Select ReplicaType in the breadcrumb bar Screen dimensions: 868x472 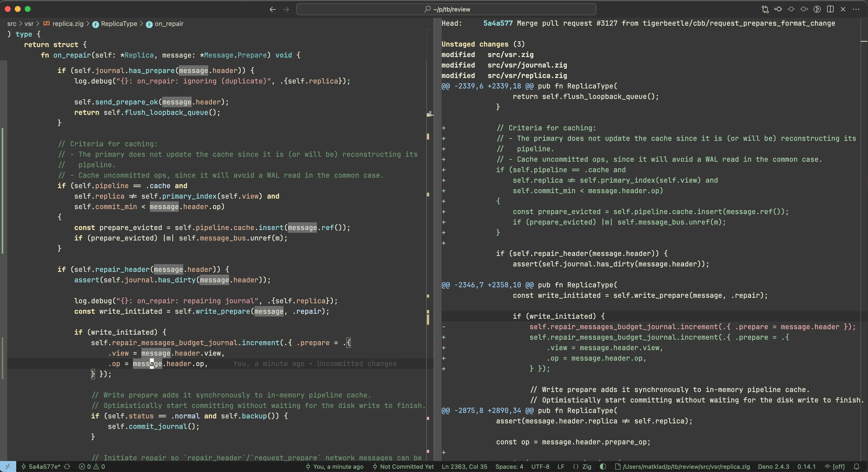[x=119, y=24]
